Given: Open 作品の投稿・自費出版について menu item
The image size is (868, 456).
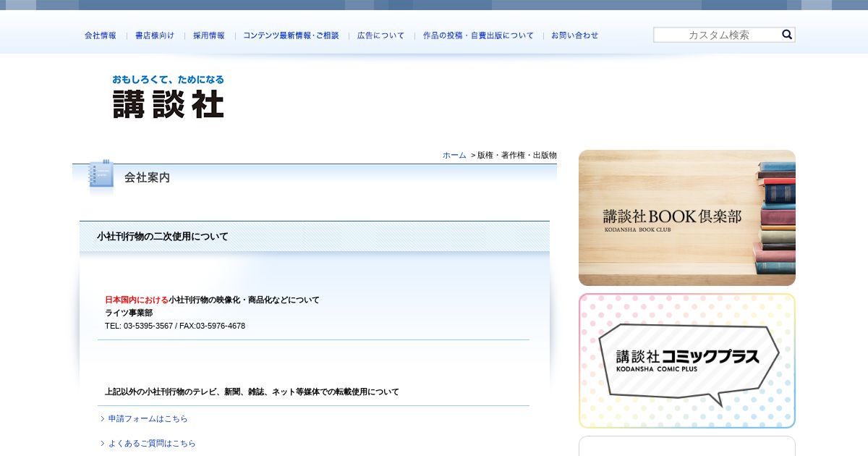Looking at the screenshot, I should [478, 35].
